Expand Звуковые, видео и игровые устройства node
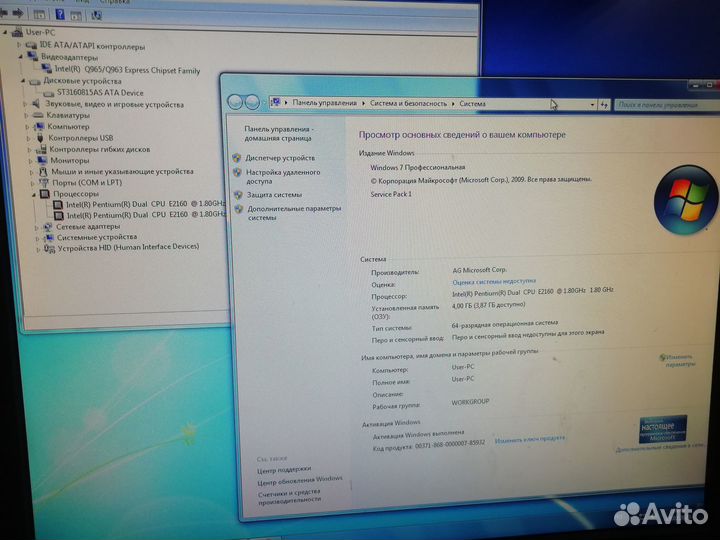Viewport: 720px width, 540px height. (x=25, y=104)
